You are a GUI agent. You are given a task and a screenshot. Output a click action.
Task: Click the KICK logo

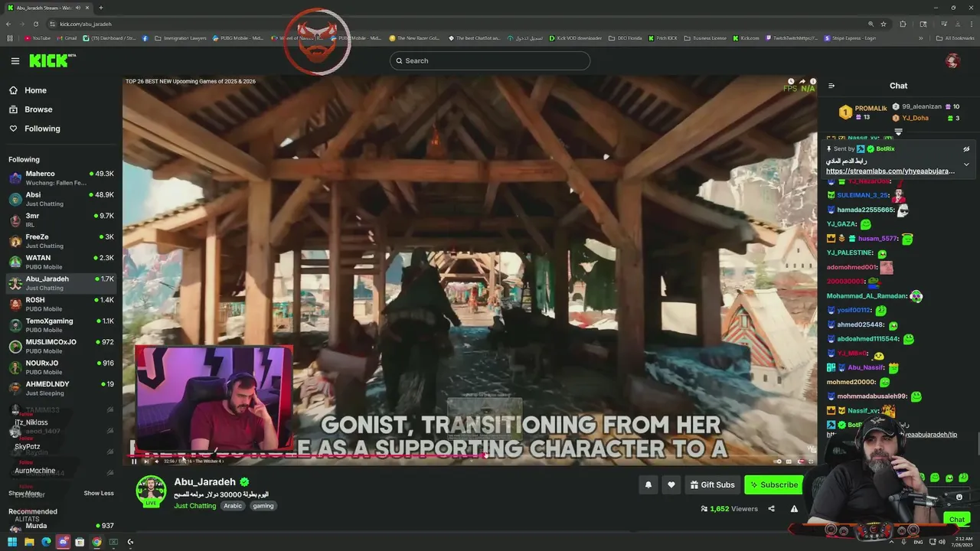(x=52, y=60)
